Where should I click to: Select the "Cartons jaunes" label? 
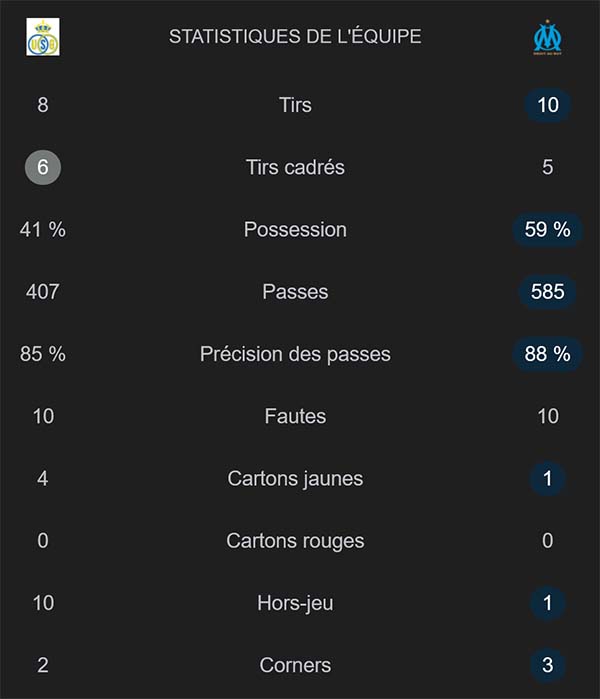point(295,478)
